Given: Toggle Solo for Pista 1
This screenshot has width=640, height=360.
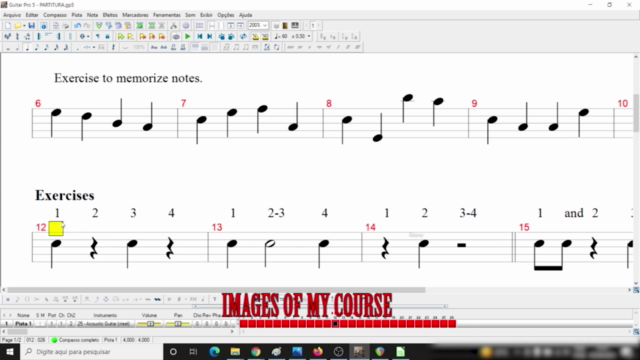Looking at the screenshot, I should (x=38, y=324).
